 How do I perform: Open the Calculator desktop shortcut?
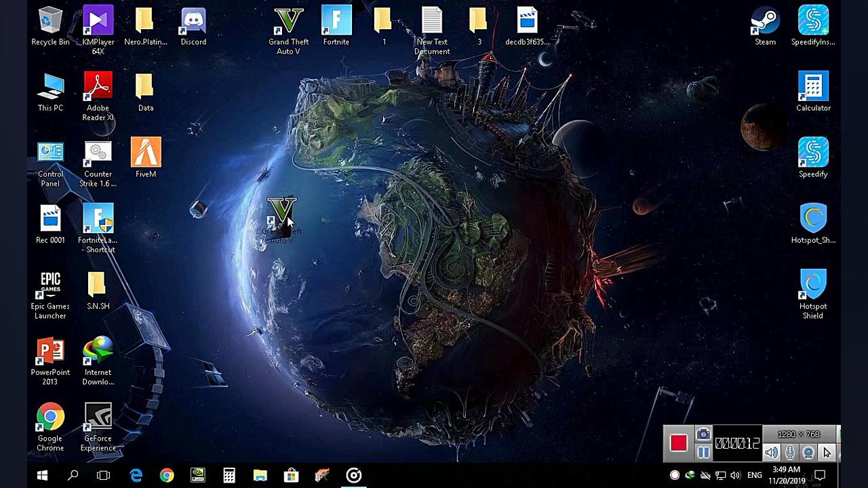[x=813, y=93]
